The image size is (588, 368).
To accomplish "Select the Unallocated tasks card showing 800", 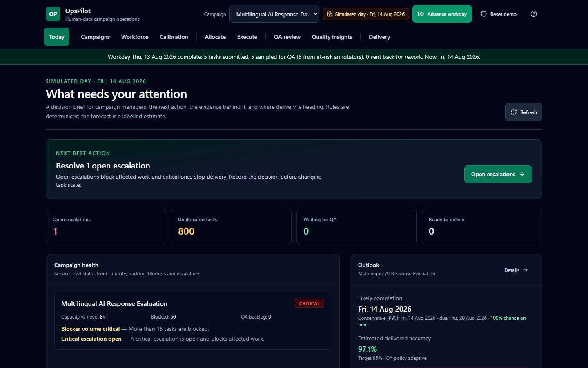I will 231,227.
